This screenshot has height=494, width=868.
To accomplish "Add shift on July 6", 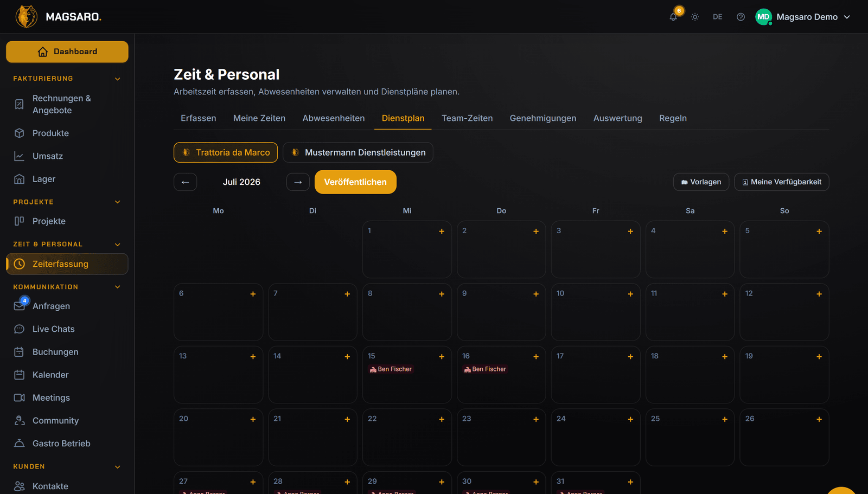I will [253, 294].
